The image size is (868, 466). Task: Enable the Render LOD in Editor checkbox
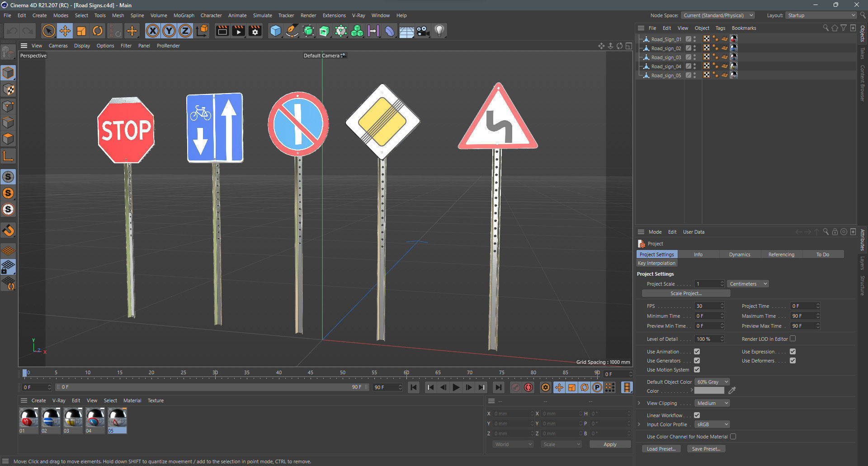click(x=793, y=339)
